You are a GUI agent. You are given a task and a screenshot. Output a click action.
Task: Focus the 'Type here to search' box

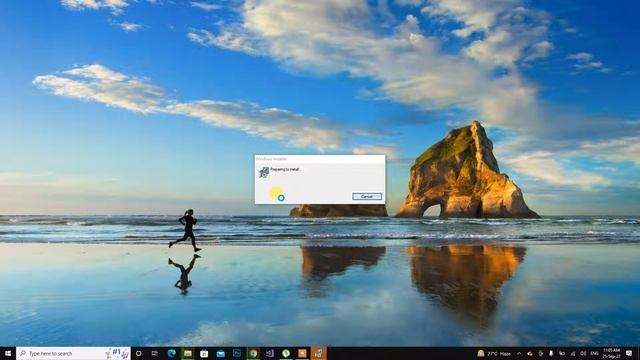pos(73,353)
